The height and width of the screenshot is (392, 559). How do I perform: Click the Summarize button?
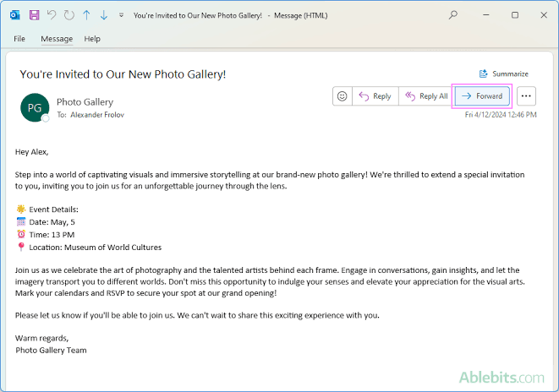pyautogui.click(x=503, y=73)
